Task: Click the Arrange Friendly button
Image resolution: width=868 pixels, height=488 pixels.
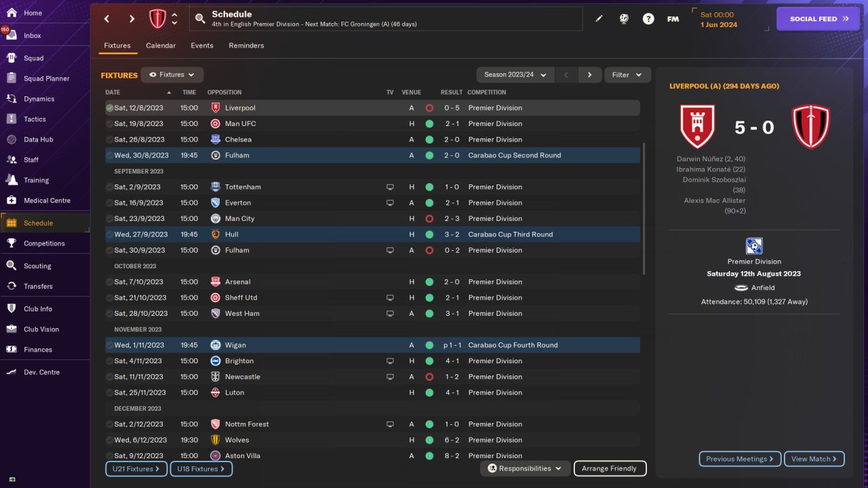Action: (x=610, y=468)
